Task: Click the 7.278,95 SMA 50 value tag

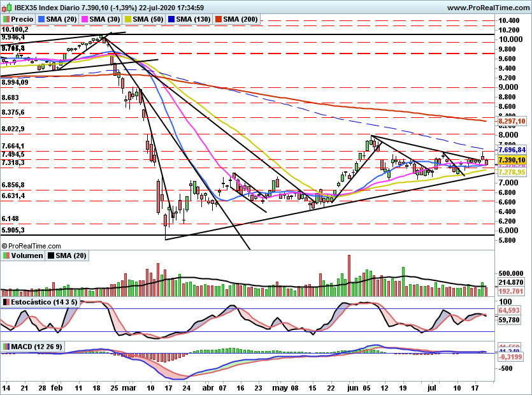Action: pos(512,173)
